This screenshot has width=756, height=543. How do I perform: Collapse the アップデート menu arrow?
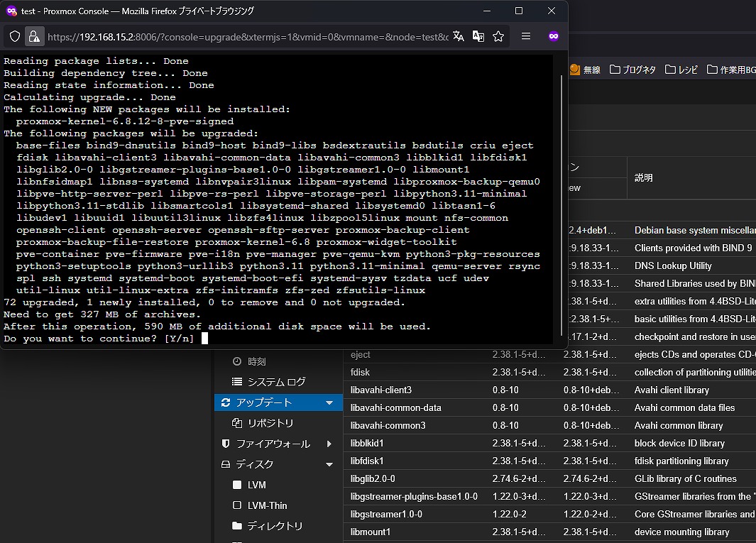click(329, 402)
